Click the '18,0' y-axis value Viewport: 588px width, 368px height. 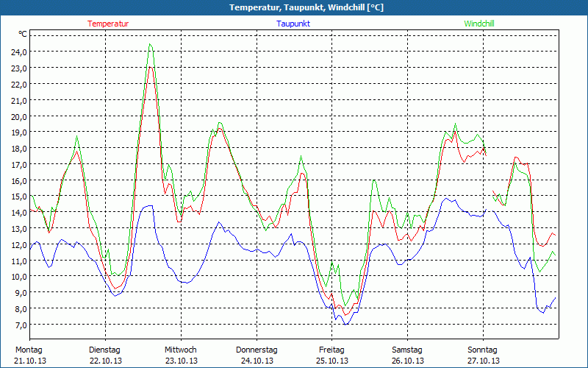(19, 149)
